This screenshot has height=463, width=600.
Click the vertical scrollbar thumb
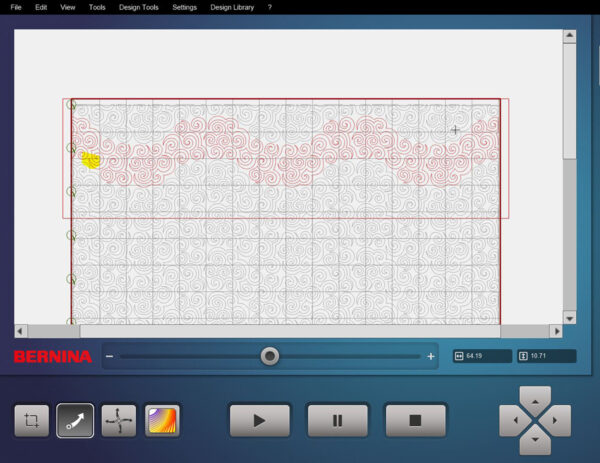coord(569,101)
